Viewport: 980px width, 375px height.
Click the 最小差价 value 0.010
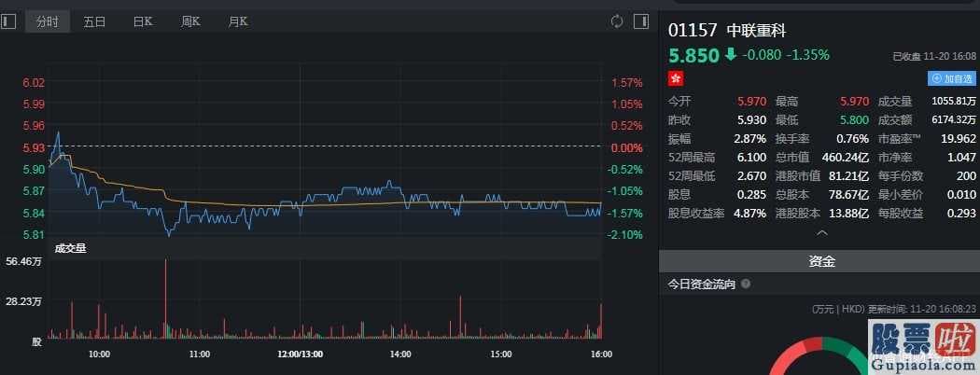point(962,195)
